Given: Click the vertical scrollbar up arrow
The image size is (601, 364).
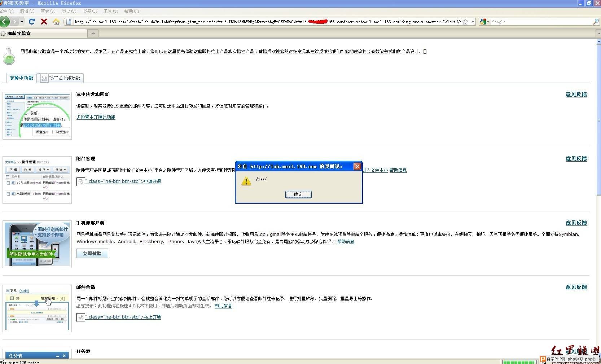Looking at the screenshot, I should pyautogui.click(x=598, y=42).
